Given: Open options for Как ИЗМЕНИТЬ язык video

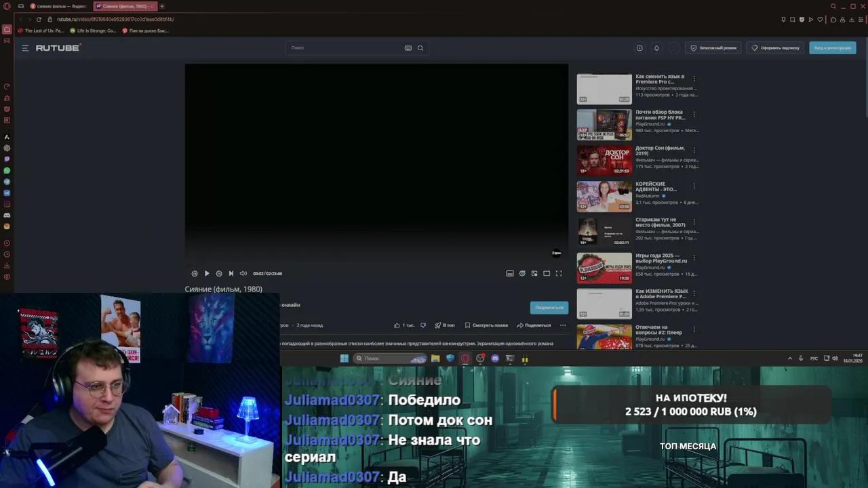Looking at the screenshot, I should (x=694, y=294).
